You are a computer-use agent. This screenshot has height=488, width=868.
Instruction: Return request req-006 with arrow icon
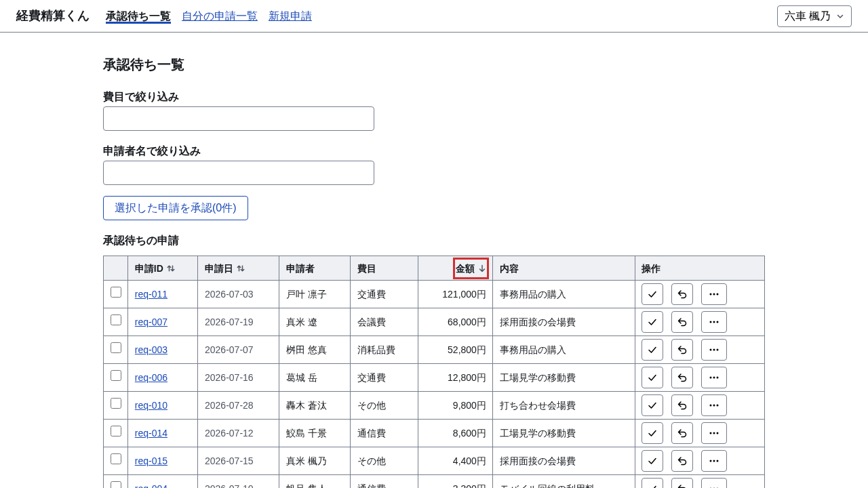[682, 378]
